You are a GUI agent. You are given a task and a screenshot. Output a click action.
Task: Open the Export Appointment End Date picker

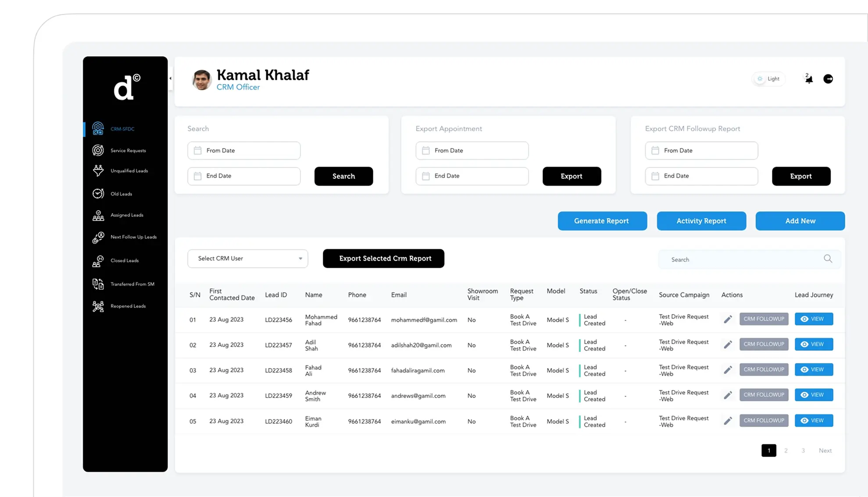point(472,176)
